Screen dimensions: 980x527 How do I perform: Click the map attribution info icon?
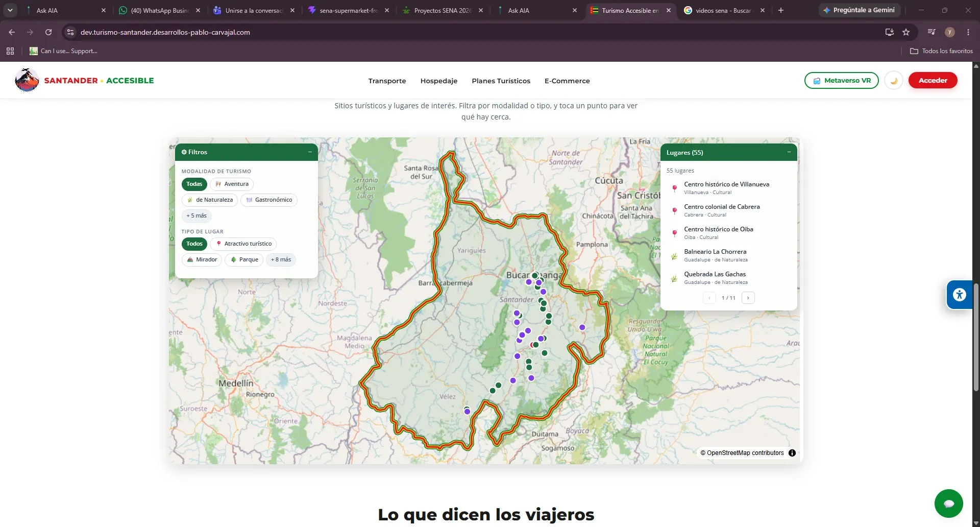pyautogui.click(x=792, y=453)
